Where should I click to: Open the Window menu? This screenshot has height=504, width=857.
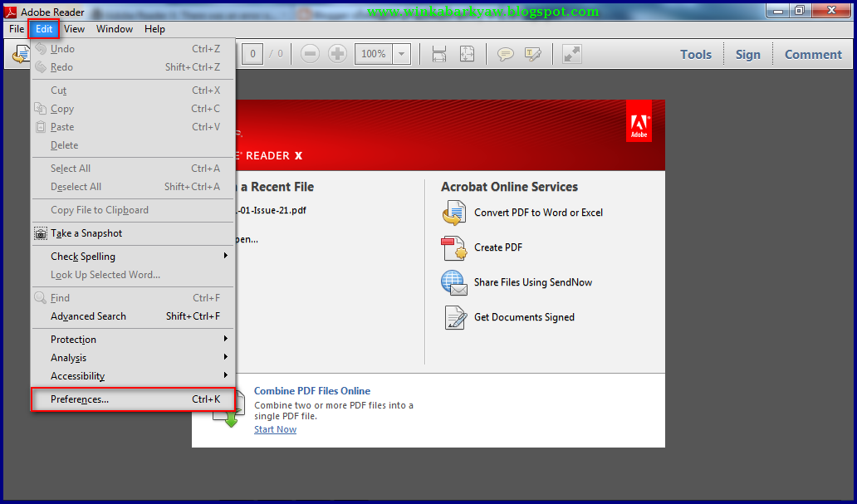click(115, 29)
